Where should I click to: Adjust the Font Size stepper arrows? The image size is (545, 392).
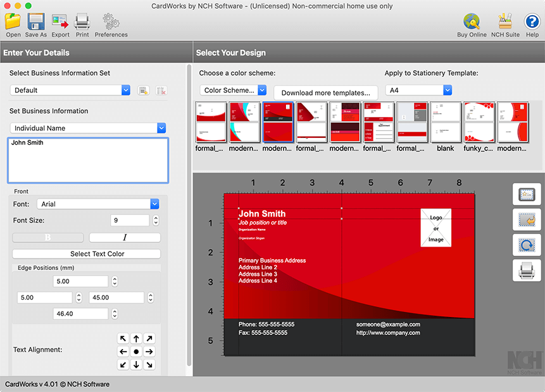click(x=156, y=220)
